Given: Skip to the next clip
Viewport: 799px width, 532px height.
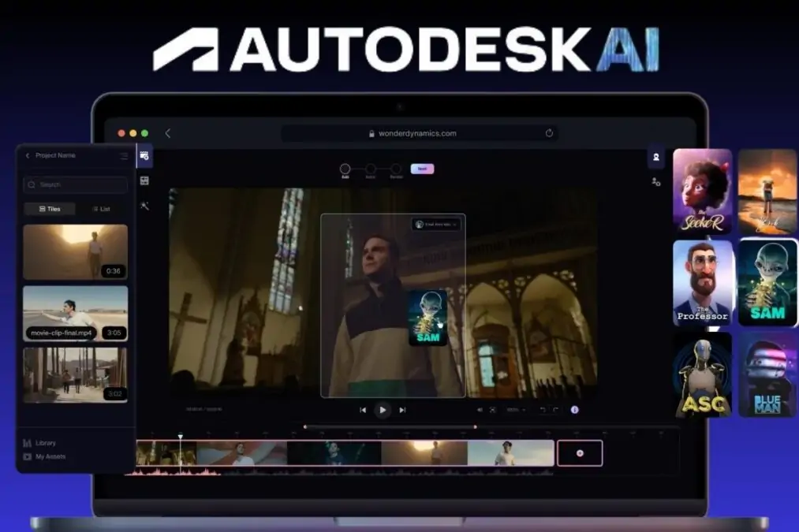Looking at the screenshot, I should coord(402,410).
